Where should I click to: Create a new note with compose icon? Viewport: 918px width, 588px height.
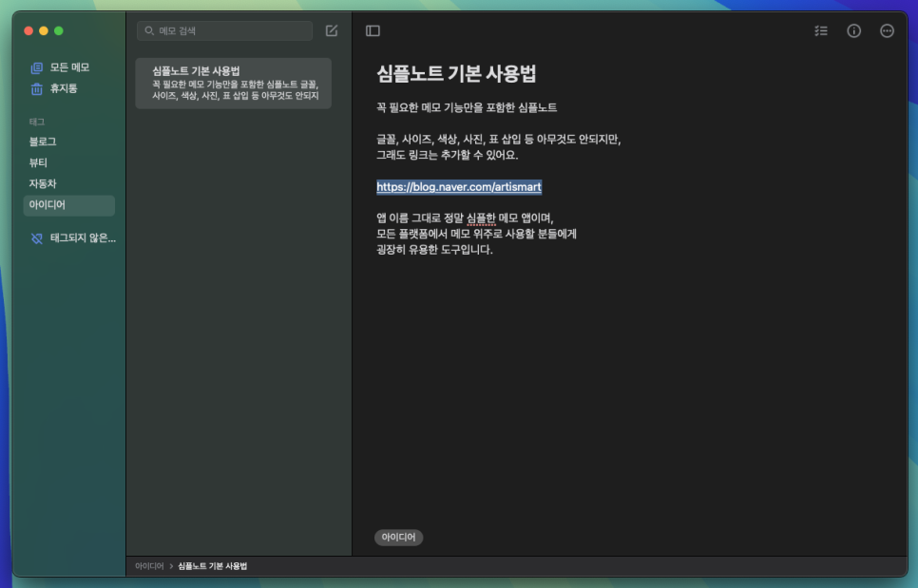click(332, 30)
